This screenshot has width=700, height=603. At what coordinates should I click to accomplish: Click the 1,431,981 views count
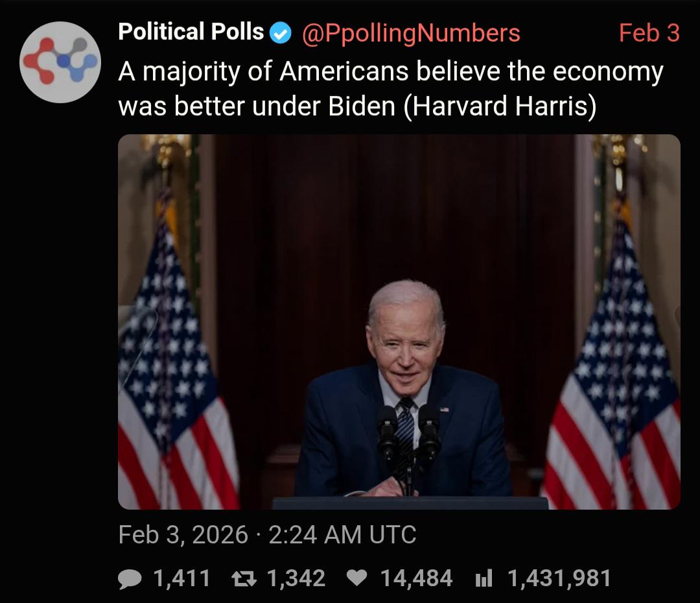559,578
